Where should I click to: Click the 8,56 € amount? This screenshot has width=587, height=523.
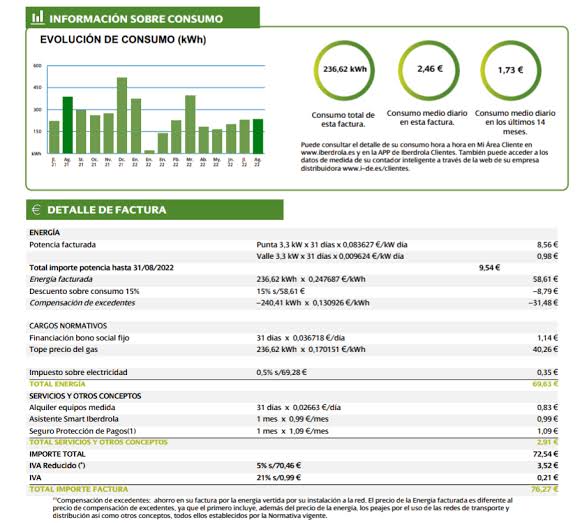click(x=547, y=245)
